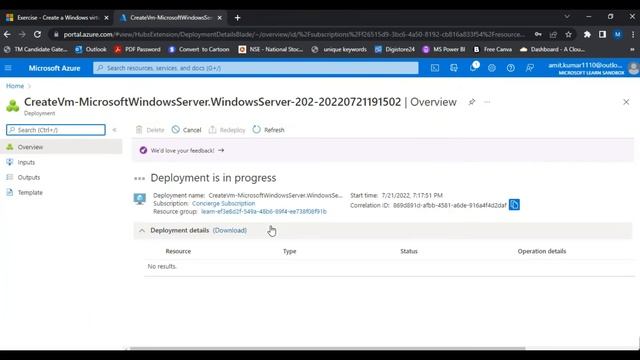Screen dimensions: 640x360
Task: Open a new browser tab
Action: (x=238, y=18)
